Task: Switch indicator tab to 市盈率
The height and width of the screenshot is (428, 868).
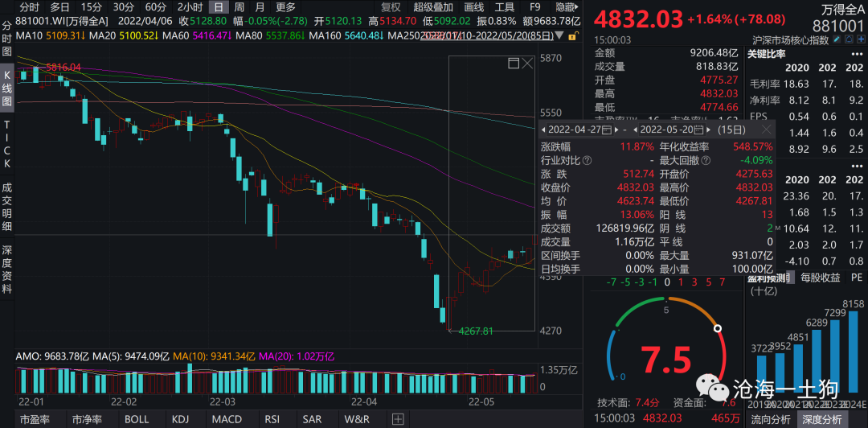Action: (33, 419)
